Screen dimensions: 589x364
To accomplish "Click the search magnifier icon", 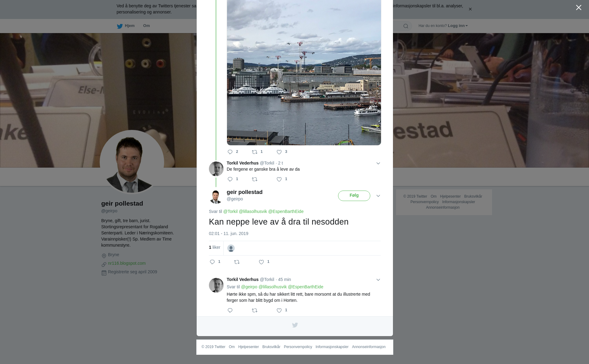I will [x=406, y=26].
